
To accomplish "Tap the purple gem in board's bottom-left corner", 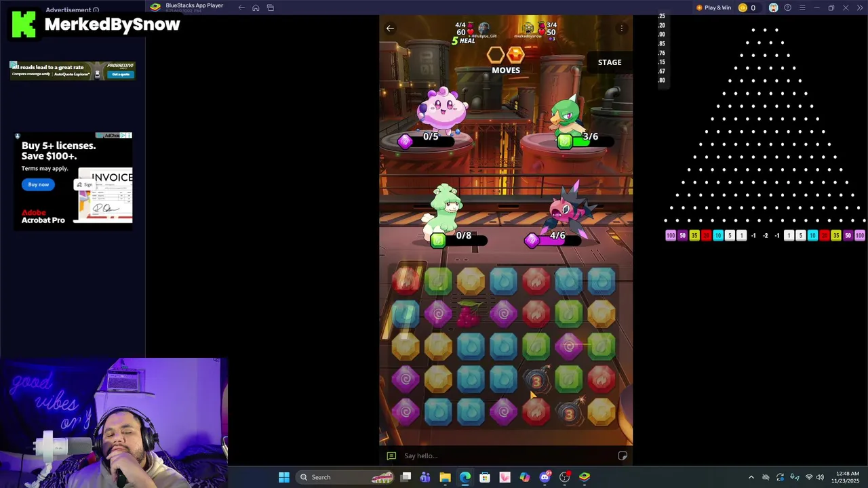I will [x=406, y=413].
